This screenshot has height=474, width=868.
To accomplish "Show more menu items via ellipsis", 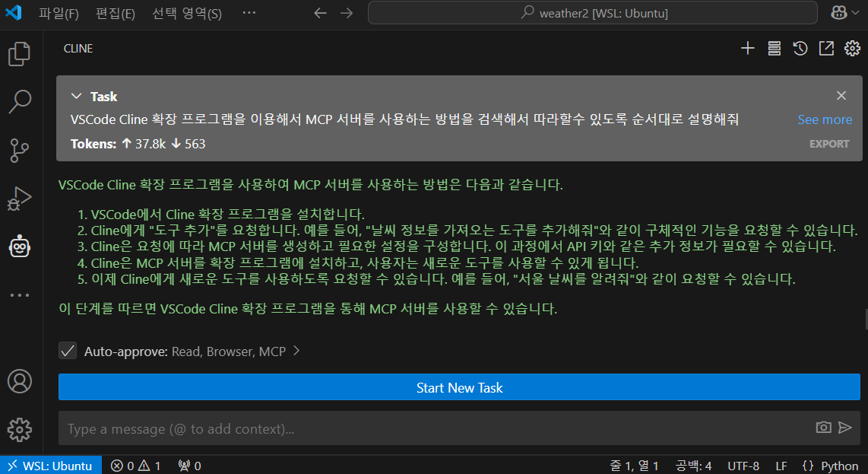I will pyautogui.click(x=249, y=13).
